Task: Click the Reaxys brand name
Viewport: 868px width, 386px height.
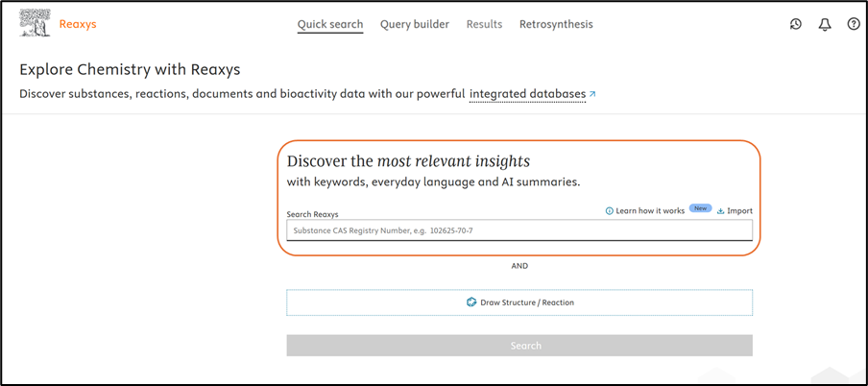Action: click(78, 24)
